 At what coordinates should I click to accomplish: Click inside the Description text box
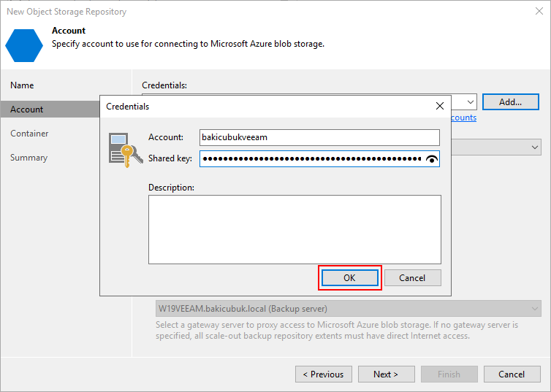[294, 229]
